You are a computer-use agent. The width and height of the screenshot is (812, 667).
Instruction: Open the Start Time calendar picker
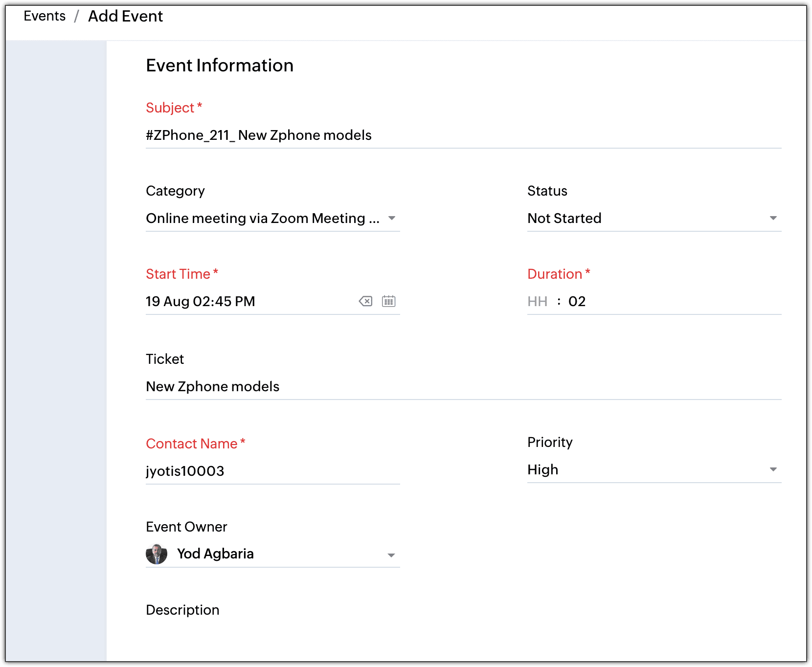click(x=389, y=301)
